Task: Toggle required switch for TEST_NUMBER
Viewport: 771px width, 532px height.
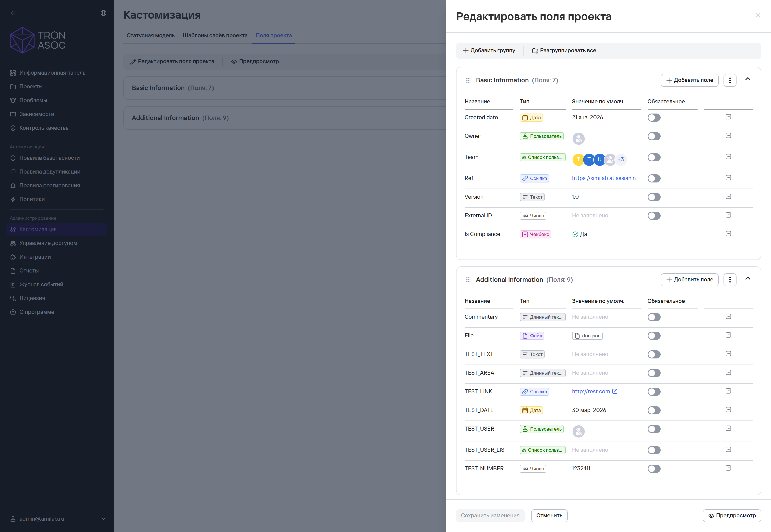Action: [x=654, y=469]
